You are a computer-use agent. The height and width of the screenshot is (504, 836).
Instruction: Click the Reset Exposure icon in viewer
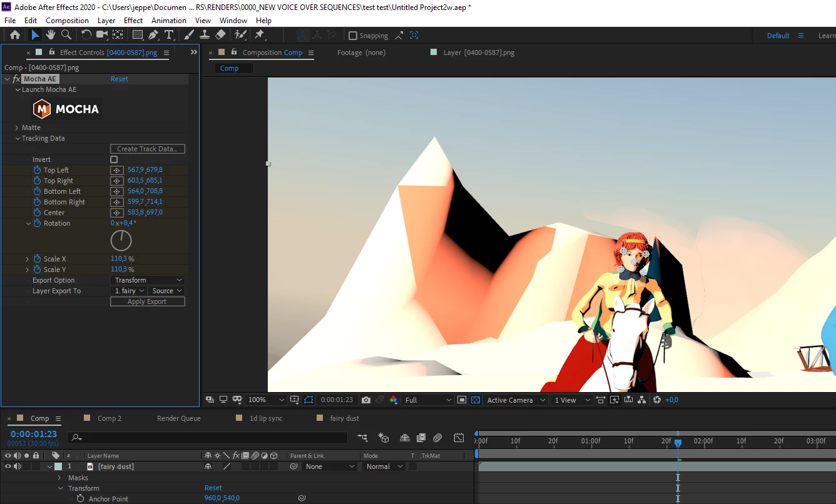pos(656,400)
